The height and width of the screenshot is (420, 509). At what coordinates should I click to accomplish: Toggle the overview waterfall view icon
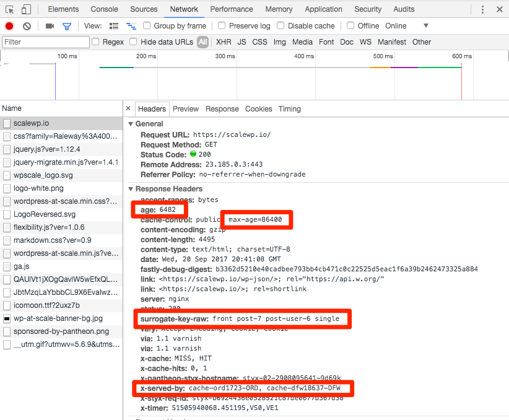click(x=131, y=25)
